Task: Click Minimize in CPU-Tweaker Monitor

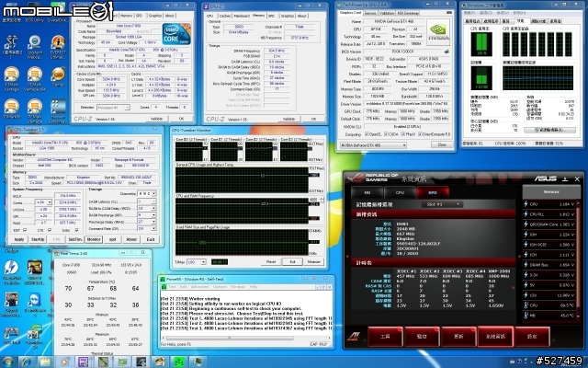Action: (x=314, y=261)
